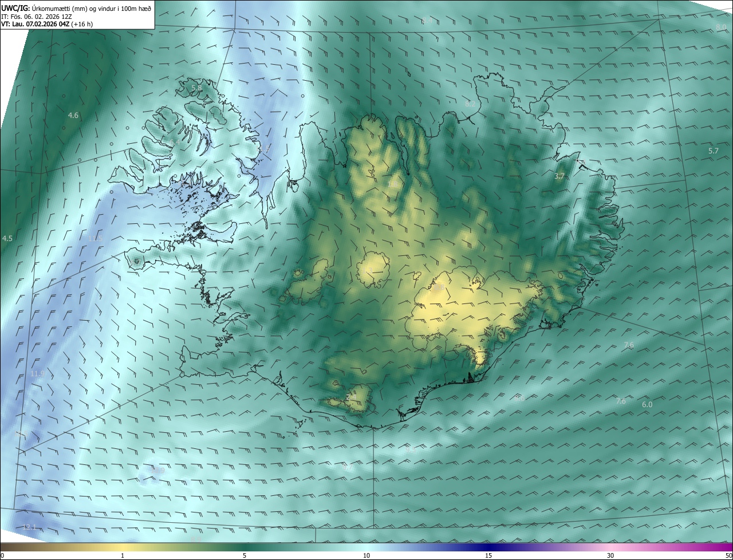Click the 11.9 value label

tap(37, 373)
